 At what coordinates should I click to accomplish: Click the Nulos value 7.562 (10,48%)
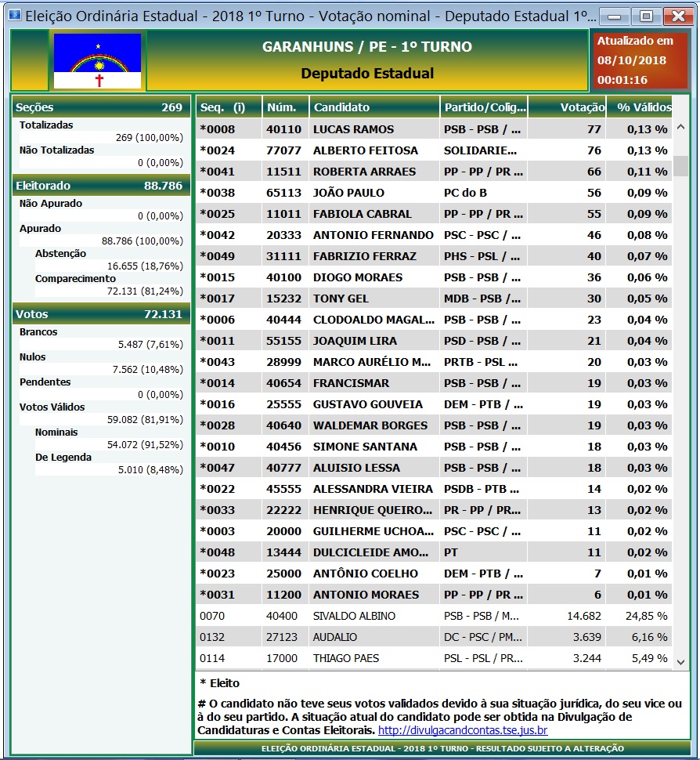pos(148,370)
